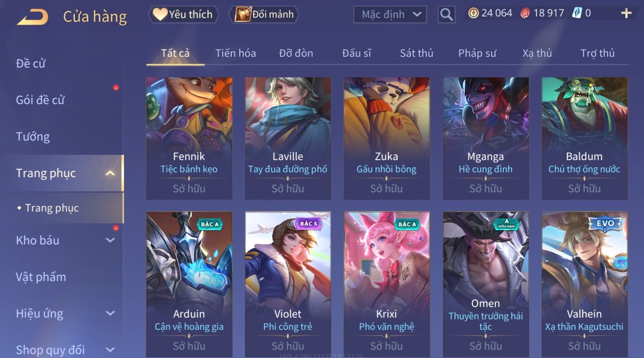This screenshot has height=358, width=644.
Task: Switch to the Pháp sư tab
Action: (x=477, y=53)
